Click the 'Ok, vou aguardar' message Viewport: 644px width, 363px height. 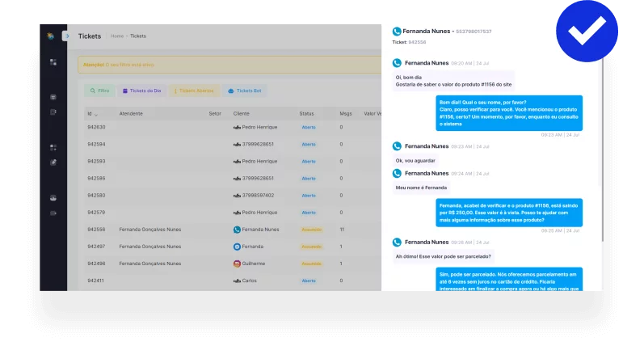click(x=415, y=161)
